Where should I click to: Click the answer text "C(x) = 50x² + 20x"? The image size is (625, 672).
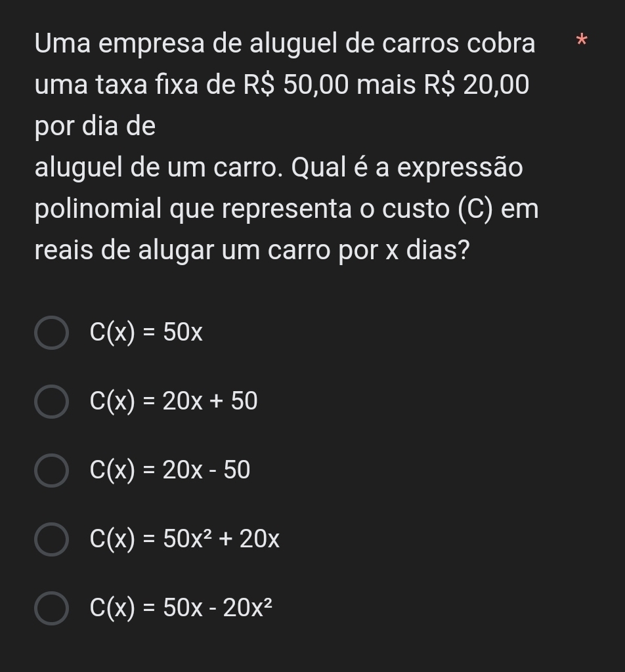coord(185,539)
